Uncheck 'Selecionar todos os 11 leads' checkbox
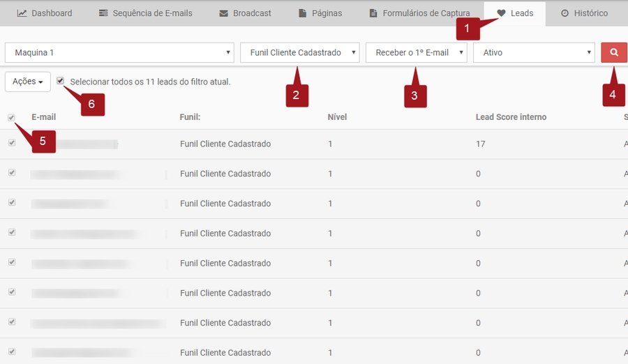The width and height of the screenshot is (628, 364). 61,81
